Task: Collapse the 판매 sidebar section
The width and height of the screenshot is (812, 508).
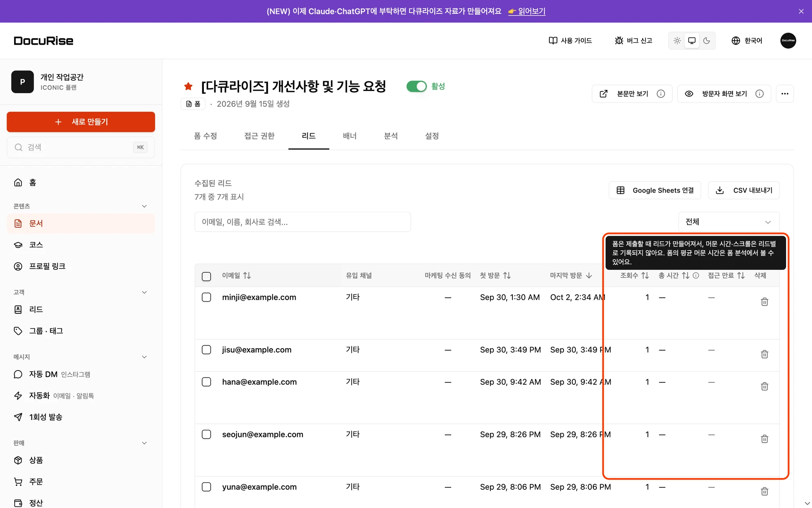Action: [144, 443]
